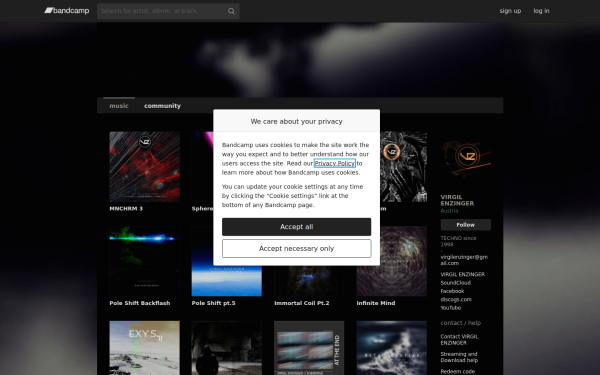600x375 pixels.
Task: Open the Privacy Policy link
Action: [335, 163]
